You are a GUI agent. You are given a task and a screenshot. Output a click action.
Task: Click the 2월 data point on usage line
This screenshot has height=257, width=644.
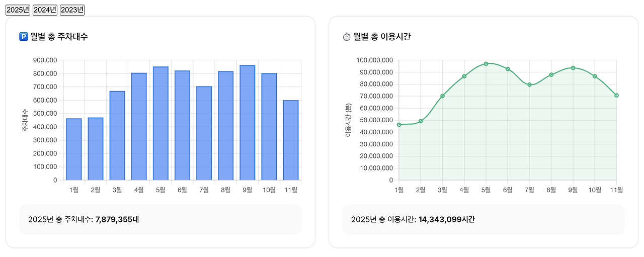click(421, 121)
